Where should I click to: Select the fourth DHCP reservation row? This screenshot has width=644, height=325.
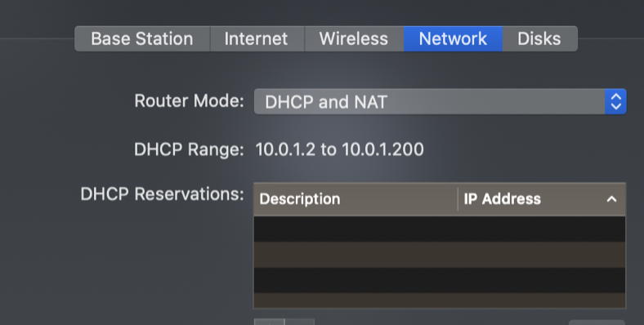coord(440,301)
